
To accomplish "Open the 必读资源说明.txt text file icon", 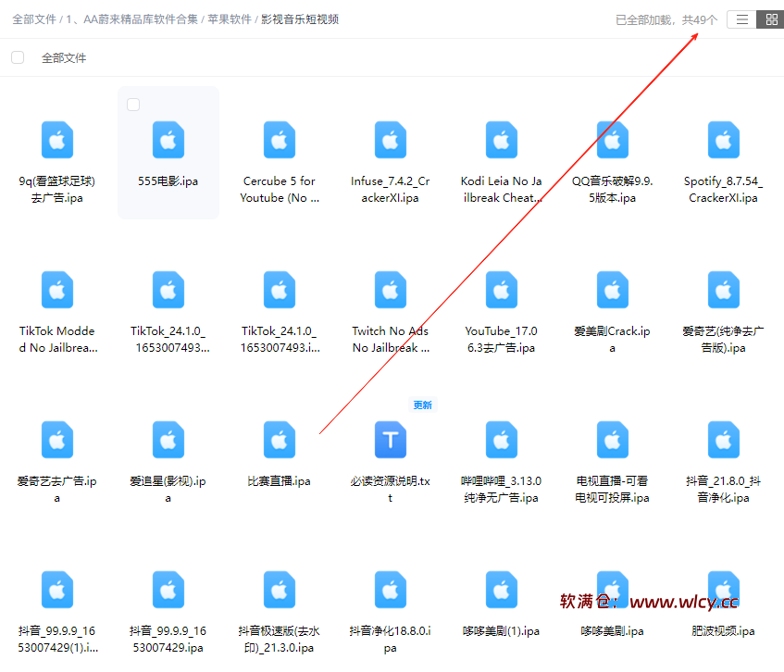I will (x=391, y=440).
